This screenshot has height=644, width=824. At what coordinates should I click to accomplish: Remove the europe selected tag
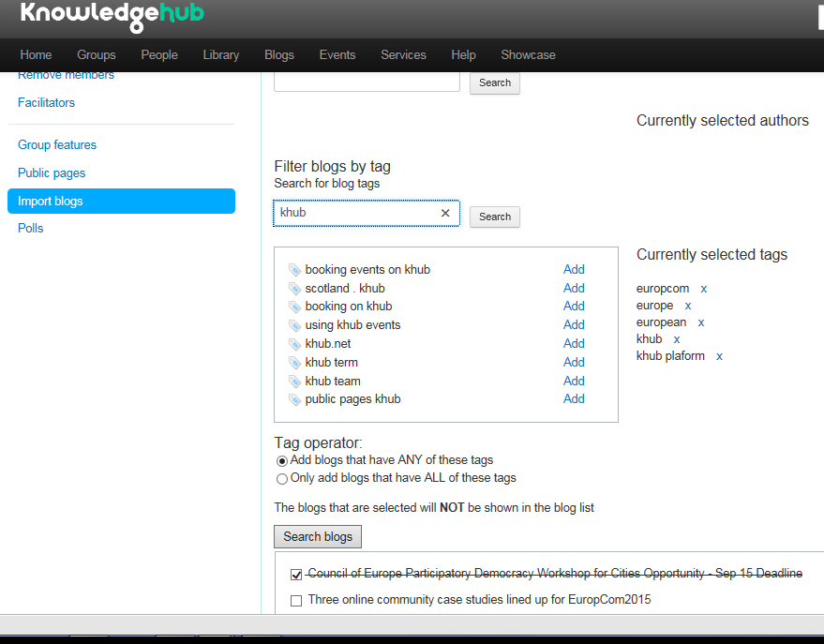pos(688,306)
